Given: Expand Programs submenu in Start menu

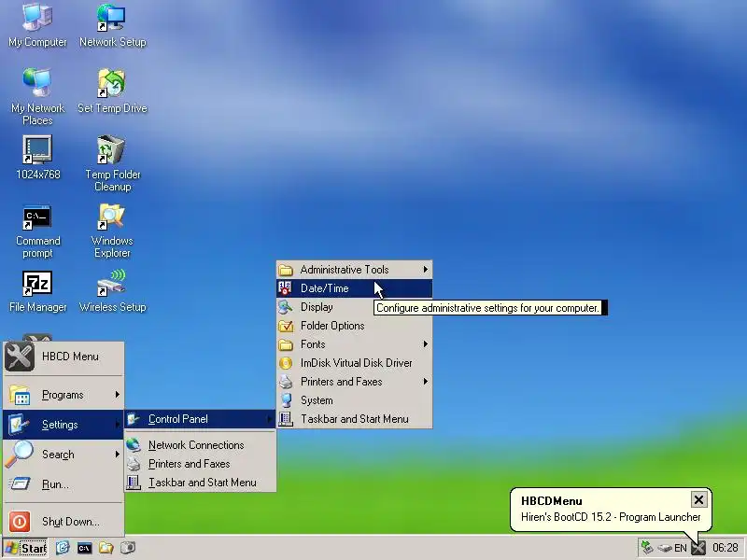Looking at the screenshot, I should pos(63,395).
